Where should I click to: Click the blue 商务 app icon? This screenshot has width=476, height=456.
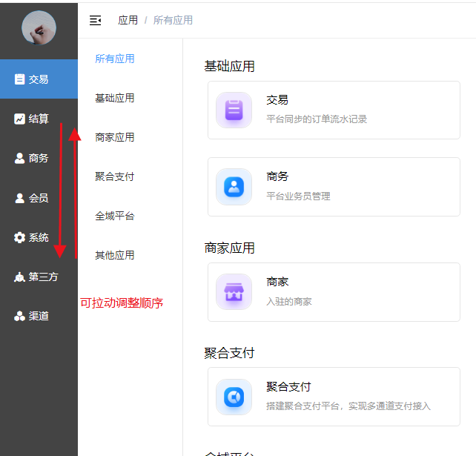point(234,186)
